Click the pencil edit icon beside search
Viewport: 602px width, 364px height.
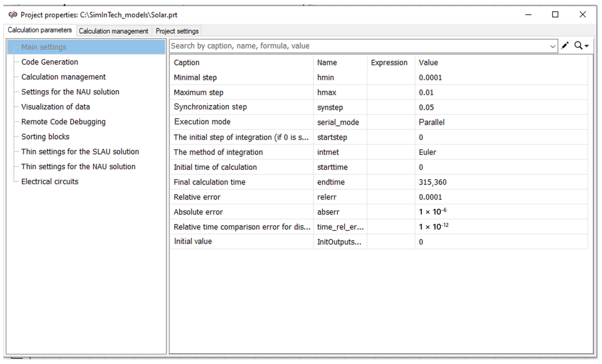(x=565, y=46)
